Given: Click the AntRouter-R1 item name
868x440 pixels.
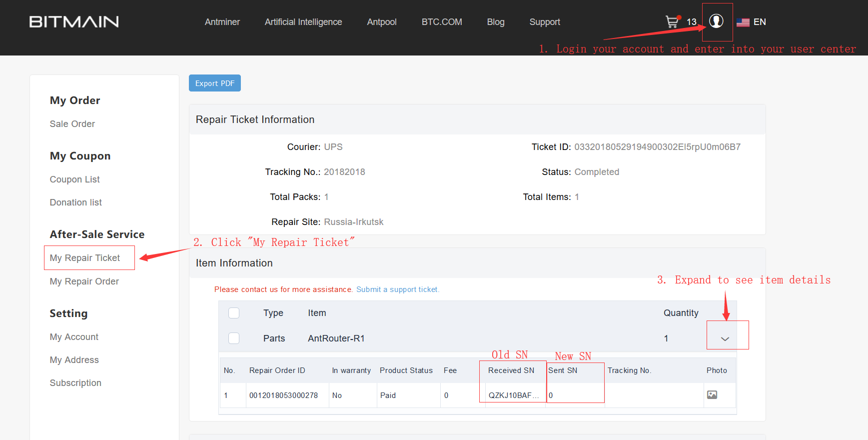Looking at the screenshot, I should [336, 338].
